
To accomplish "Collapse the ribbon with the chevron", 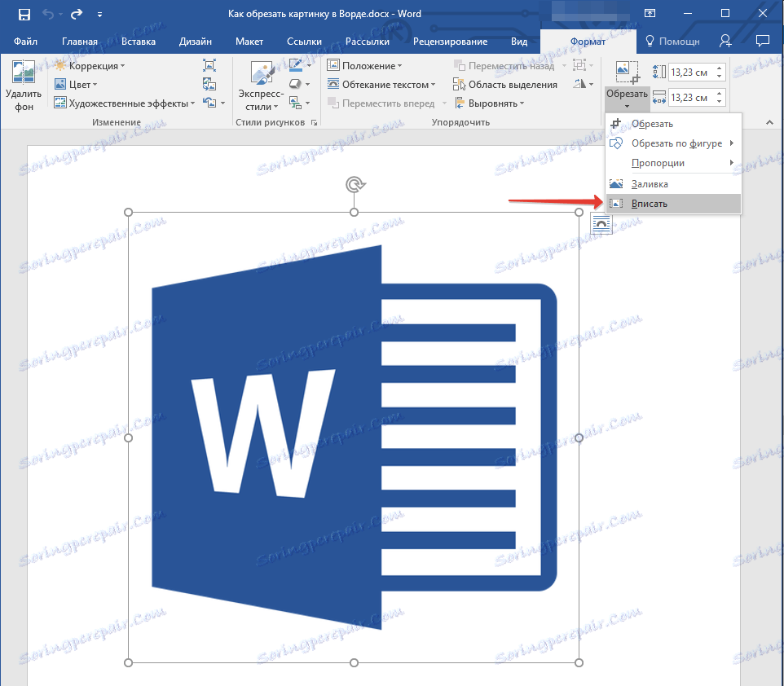I will pyautogui.click(x=769, y=122).
